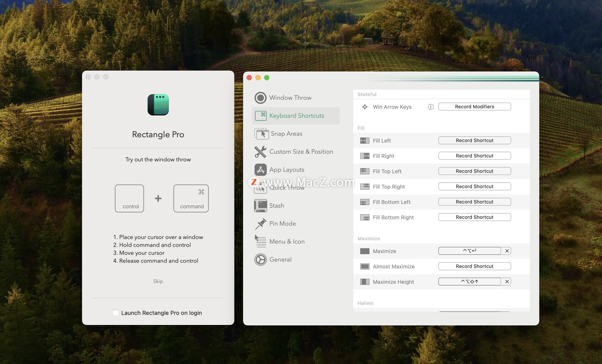The height and width of the screenshot is (364, 602).
Task: Click the info icon beside Win Arrow Keys
Action: coord(430,107)
